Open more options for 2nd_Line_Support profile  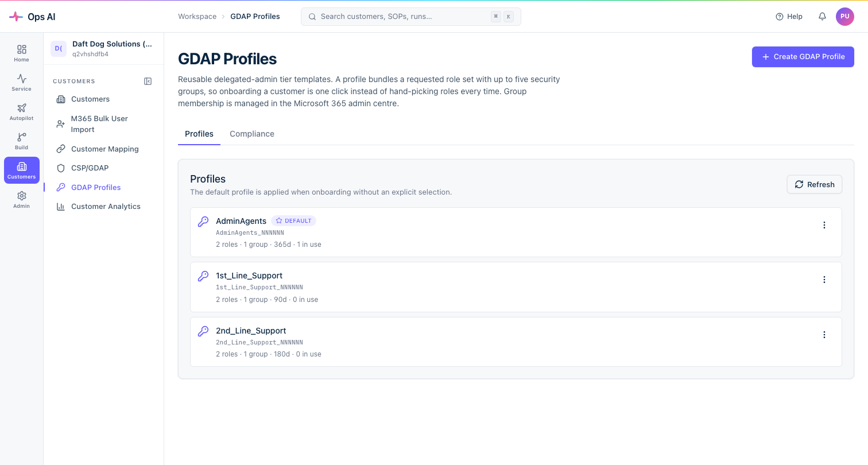click(x=824, y=335)
